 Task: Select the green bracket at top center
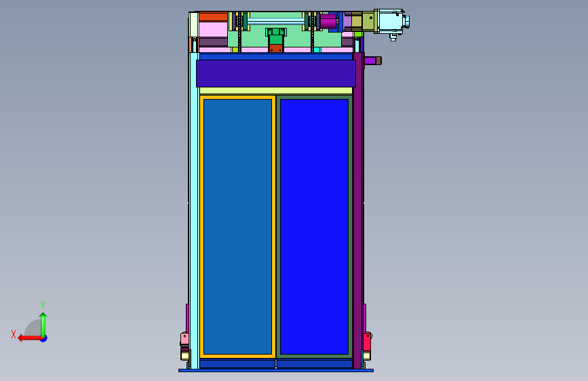(275, 36)
